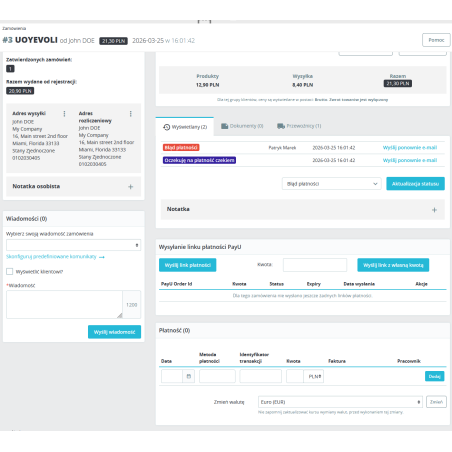The width and height of the screenshot is (452, 452).
Task: Open Zmień walutę Euro (EUR) dropdown
Action: (340, 402)
